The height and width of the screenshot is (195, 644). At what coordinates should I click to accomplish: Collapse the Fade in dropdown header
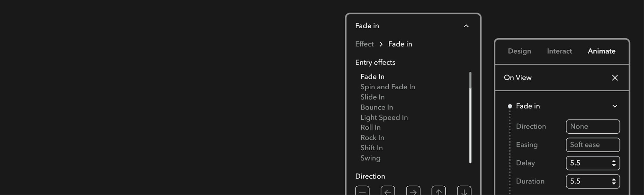point(466,26)
